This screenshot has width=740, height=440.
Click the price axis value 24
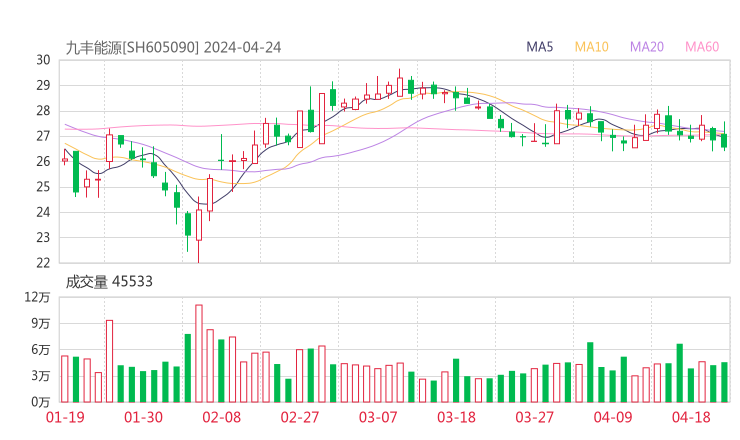click(x=43, y=212)
